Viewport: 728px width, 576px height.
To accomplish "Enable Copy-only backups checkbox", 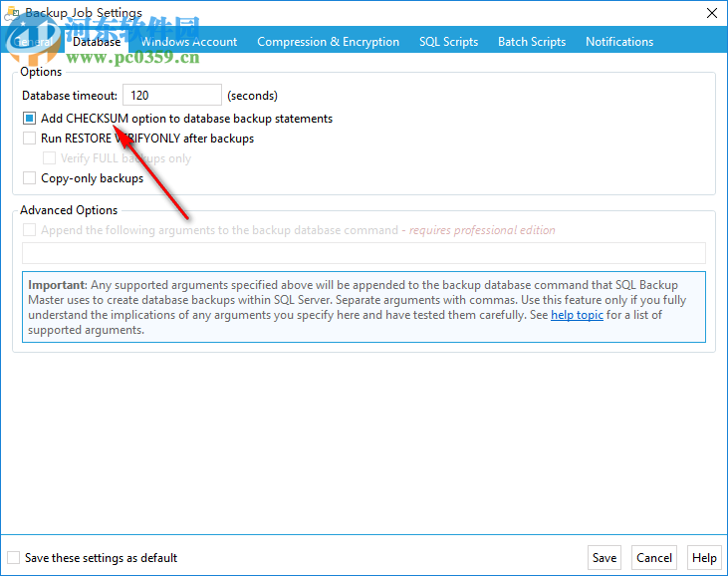I will point(29,178).
